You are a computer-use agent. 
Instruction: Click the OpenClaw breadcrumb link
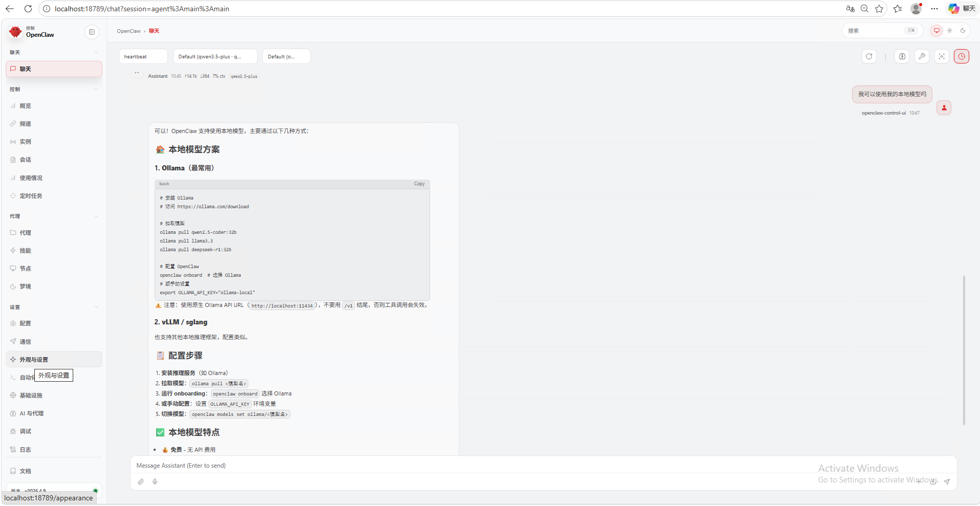(x=129, y=31)
